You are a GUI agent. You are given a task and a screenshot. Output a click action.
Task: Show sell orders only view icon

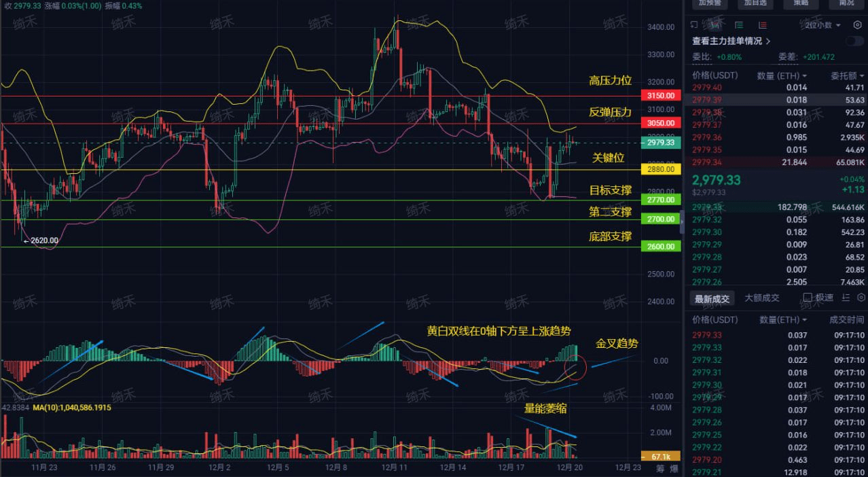tap(762, 24)
